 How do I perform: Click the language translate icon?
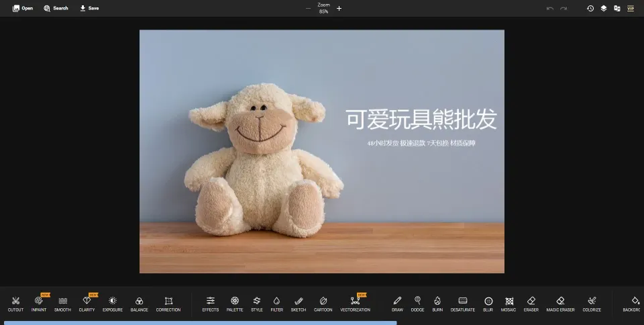point(617,9)
